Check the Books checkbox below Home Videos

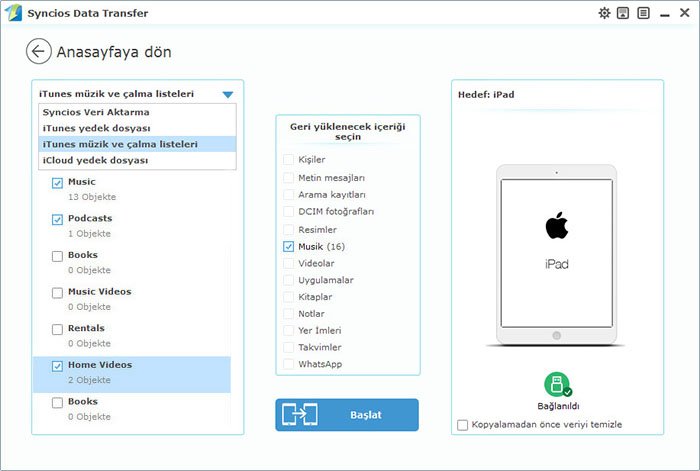click(57, 403)
